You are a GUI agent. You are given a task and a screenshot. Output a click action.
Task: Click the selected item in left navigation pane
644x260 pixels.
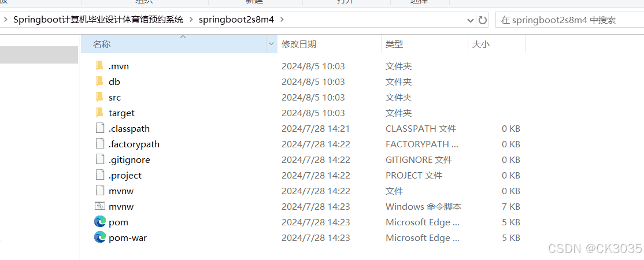tap(39, 55)
